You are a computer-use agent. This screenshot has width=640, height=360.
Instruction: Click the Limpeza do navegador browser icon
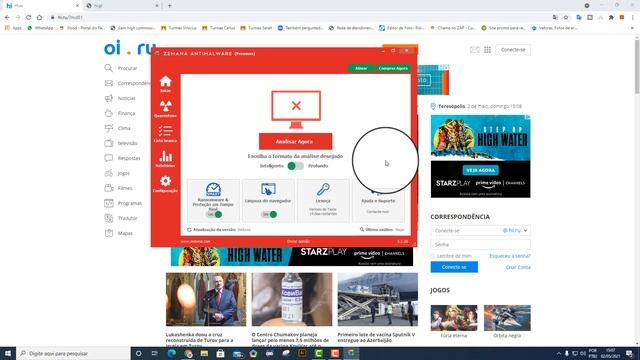[268, 189]
